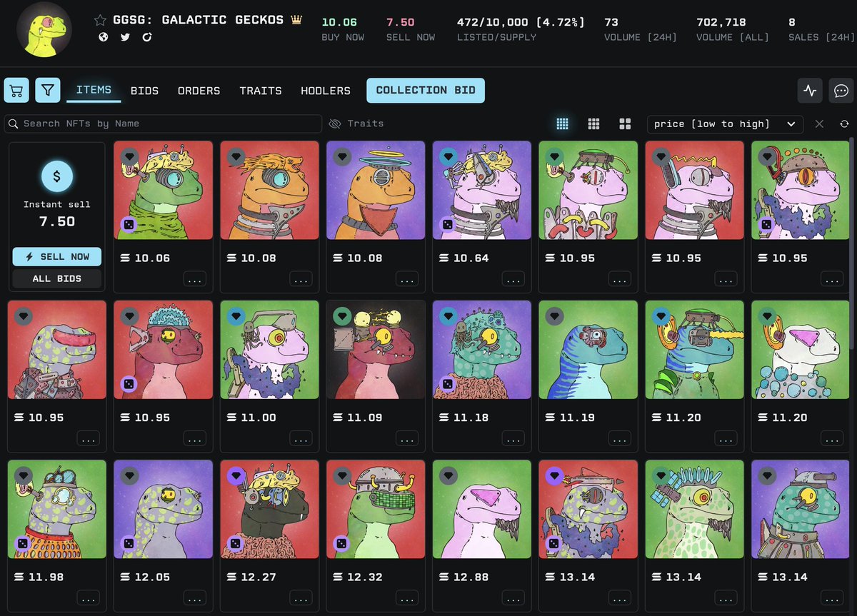Open ALL BIDS
Image resolution: width=857 pixels, height=616 pixels.
(x=56, y=278)
